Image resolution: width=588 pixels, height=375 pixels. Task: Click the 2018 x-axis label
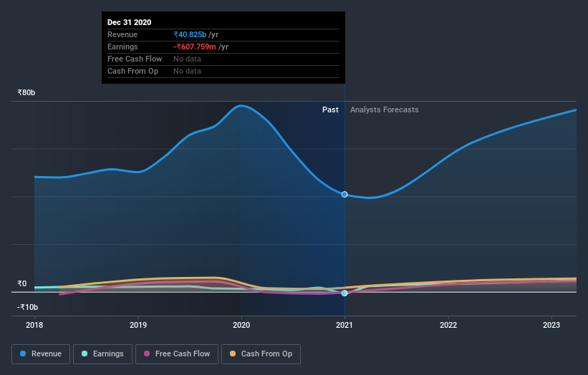point(34,325)
